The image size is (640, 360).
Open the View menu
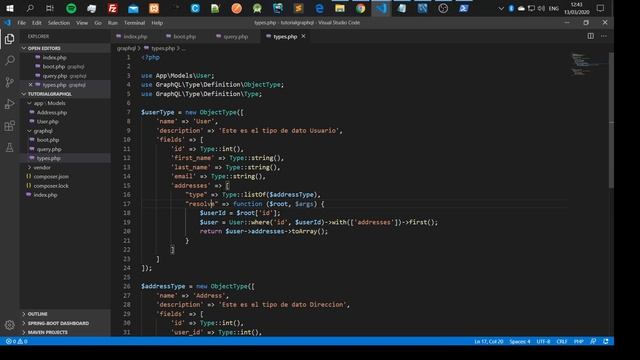point(82,23)
